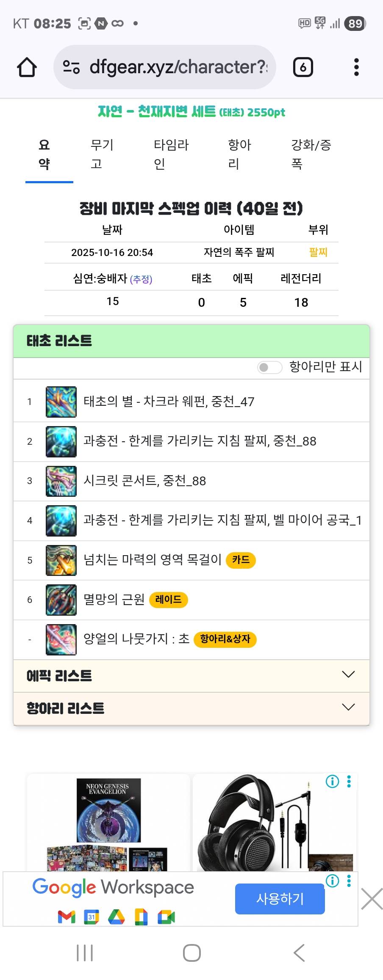Tap the 양얼의 나뭇가지 item icon

(x=61, y=639)
